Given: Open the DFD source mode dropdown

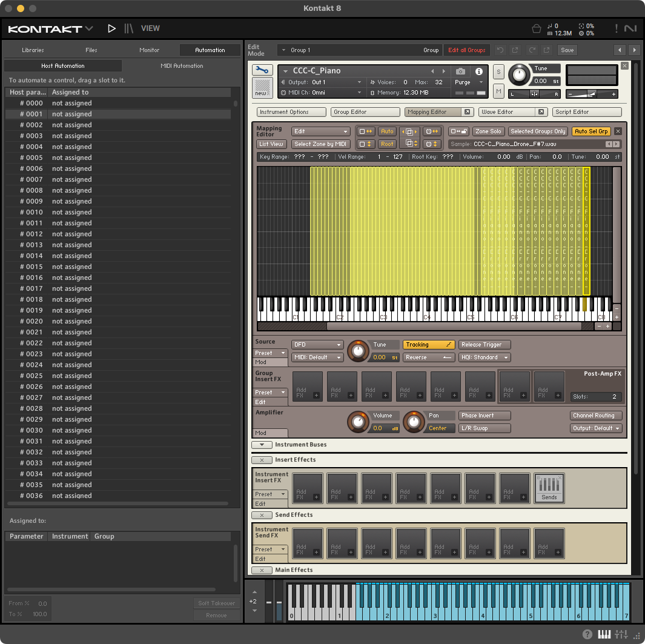Looking at the screenshot, I should pyautogui.click(x=317, y=345).
